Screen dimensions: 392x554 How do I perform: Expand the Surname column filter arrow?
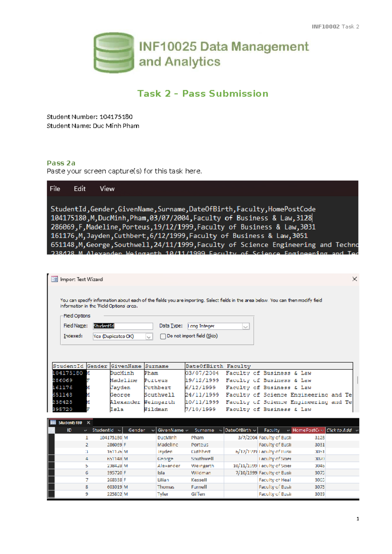220,431
